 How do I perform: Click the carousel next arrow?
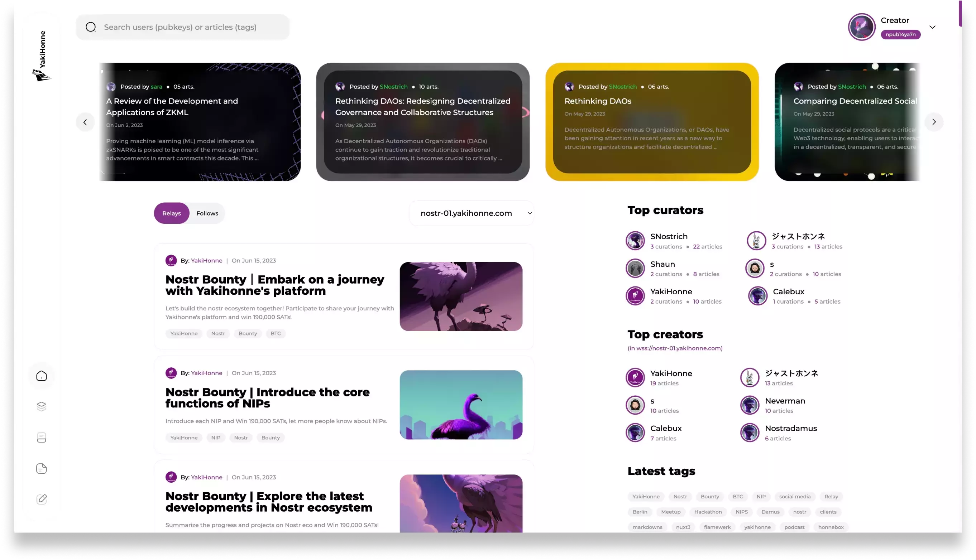(934, 122)
